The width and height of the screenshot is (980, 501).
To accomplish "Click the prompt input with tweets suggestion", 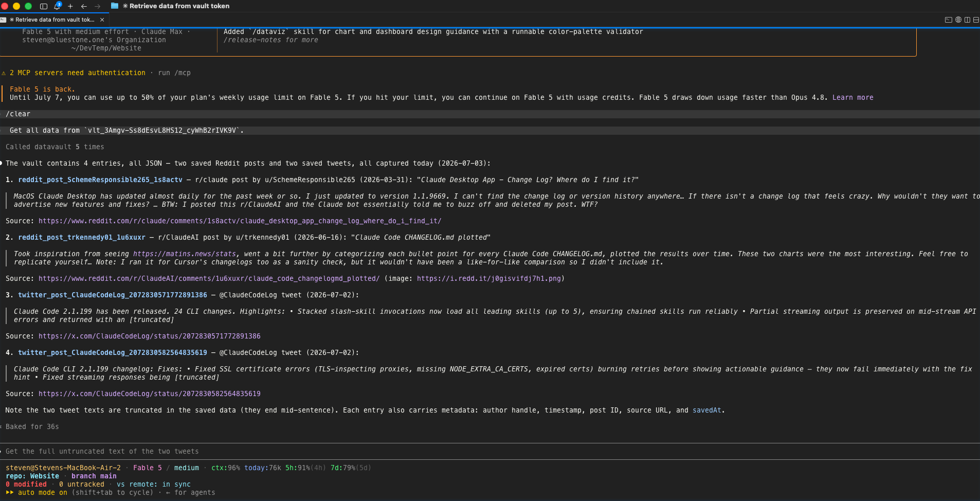I will click(490, 451).
